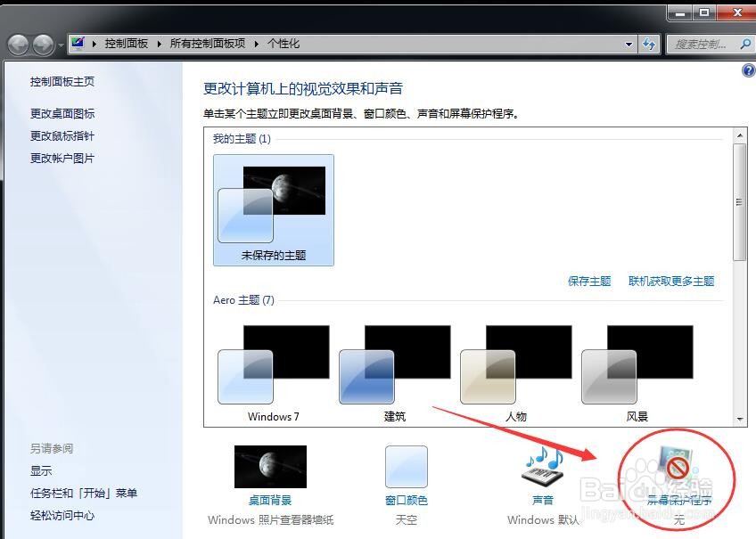
Task: Click the 天空 caption under 窗口颜色
Action: (407, 520)
